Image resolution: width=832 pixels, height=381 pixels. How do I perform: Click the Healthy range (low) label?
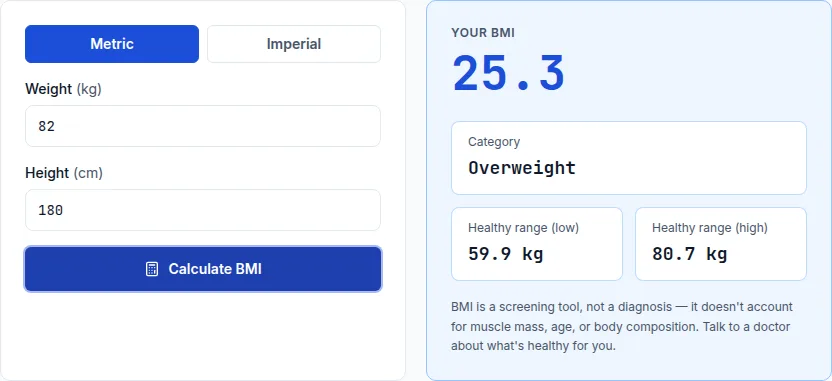(523, 228)
